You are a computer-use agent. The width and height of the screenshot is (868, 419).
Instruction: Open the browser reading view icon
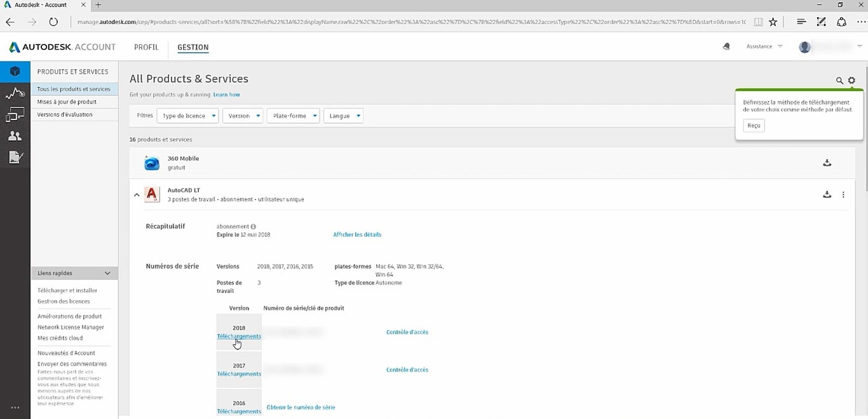click(x=758, y=22)
